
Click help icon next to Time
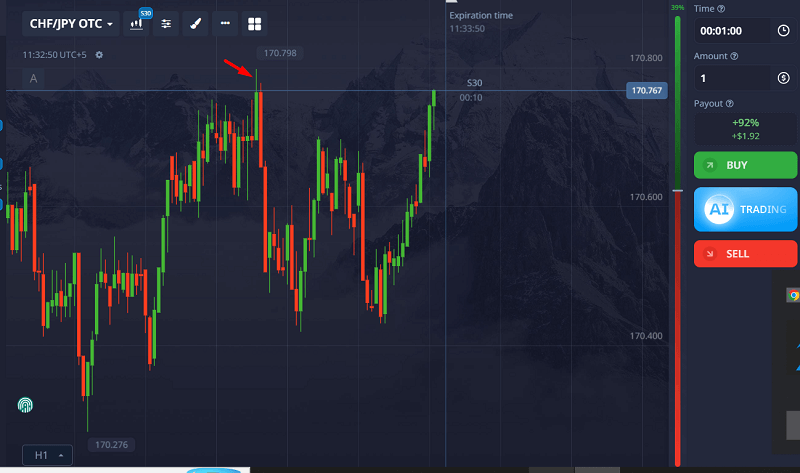[x=722, y=8]
